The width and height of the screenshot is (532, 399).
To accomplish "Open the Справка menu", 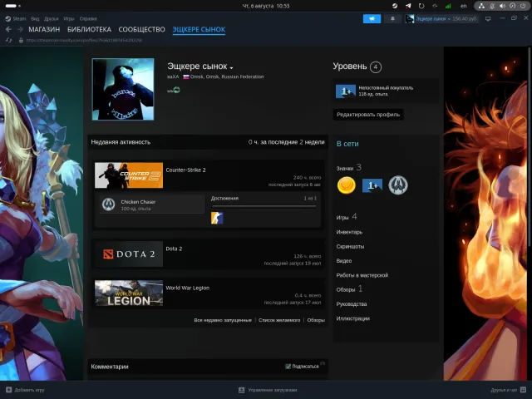I will tap(88, 18).
